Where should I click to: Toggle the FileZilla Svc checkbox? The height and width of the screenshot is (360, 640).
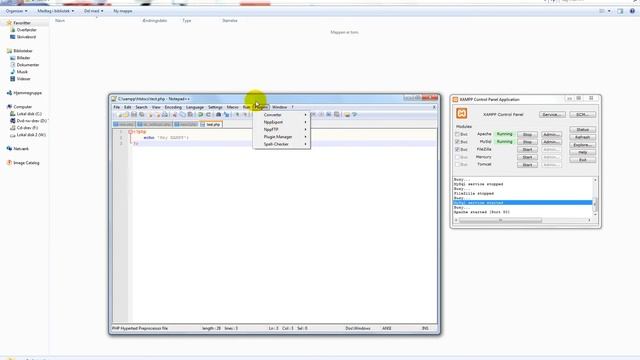(458, 149)
